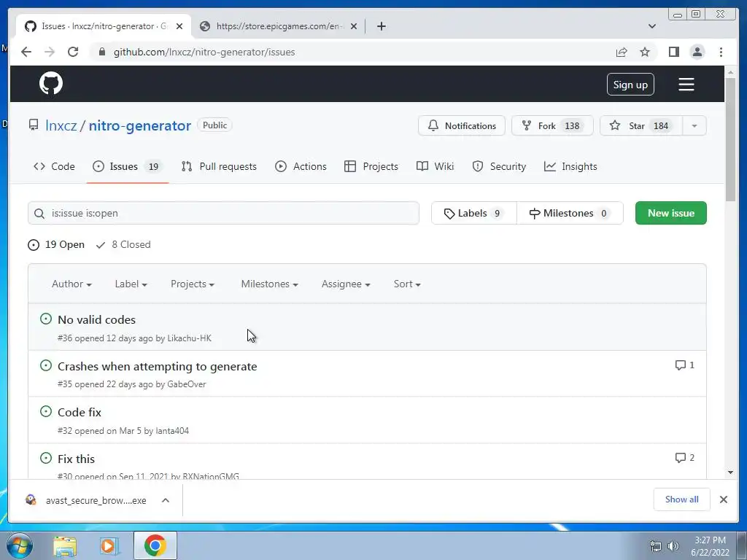The height and width of the screenshot is (560, 747).
Task: Open the Chrome profile avatar
Action: click(697, 52)
